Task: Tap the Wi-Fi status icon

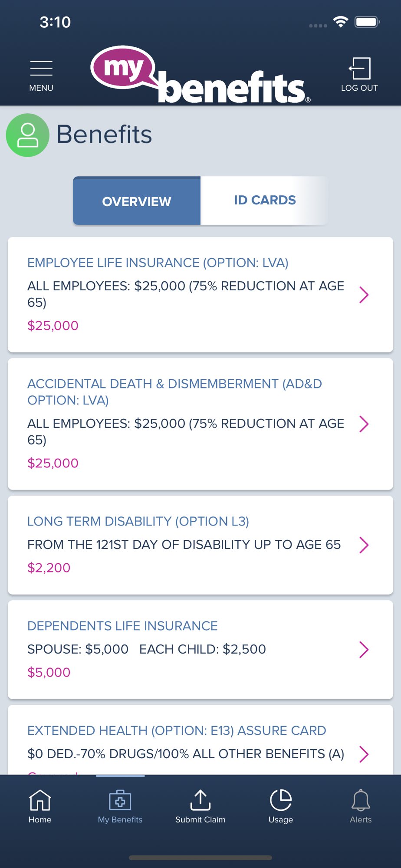Action: coord(341,22)
